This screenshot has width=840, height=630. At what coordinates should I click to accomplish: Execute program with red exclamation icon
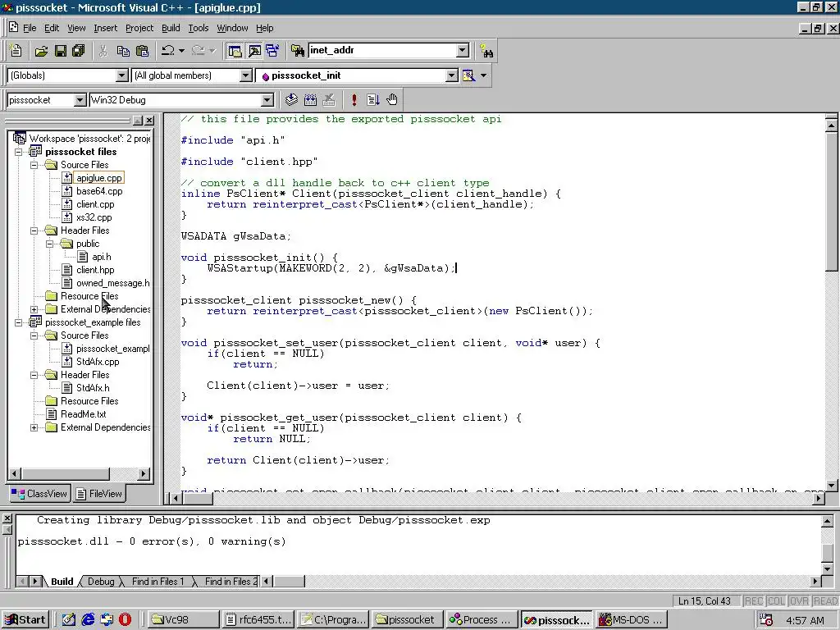pyautogui.click(x=354, y=99)
